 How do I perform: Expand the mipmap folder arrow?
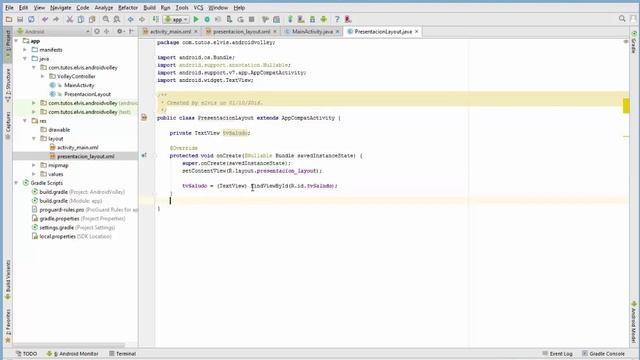(x=34, y=165)
